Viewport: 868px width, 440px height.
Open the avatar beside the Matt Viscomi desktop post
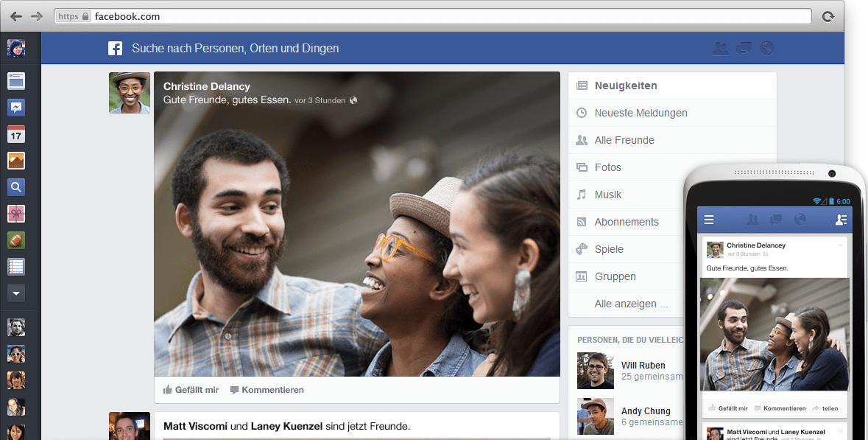point(130,426)
